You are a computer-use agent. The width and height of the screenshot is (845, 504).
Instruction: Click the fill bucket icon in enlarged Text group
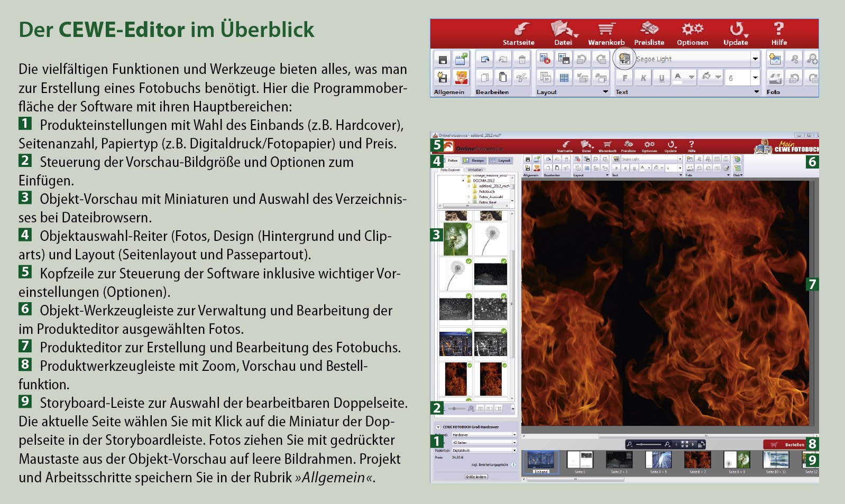pos(706,77)
